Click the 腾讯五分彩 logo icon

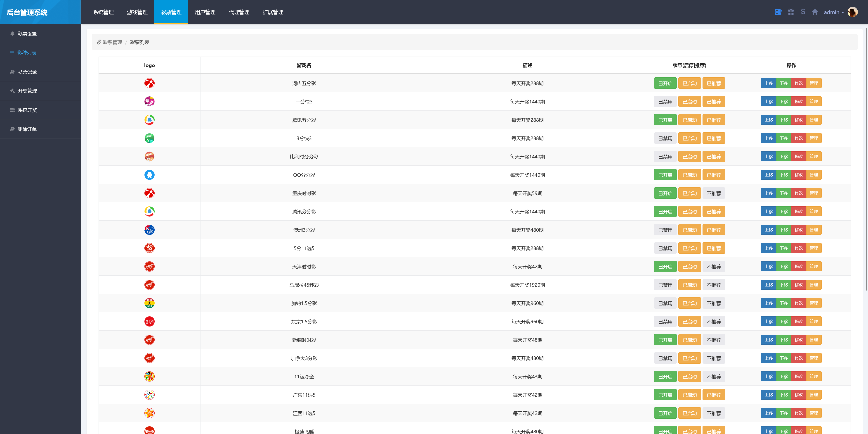pos(149,120)
